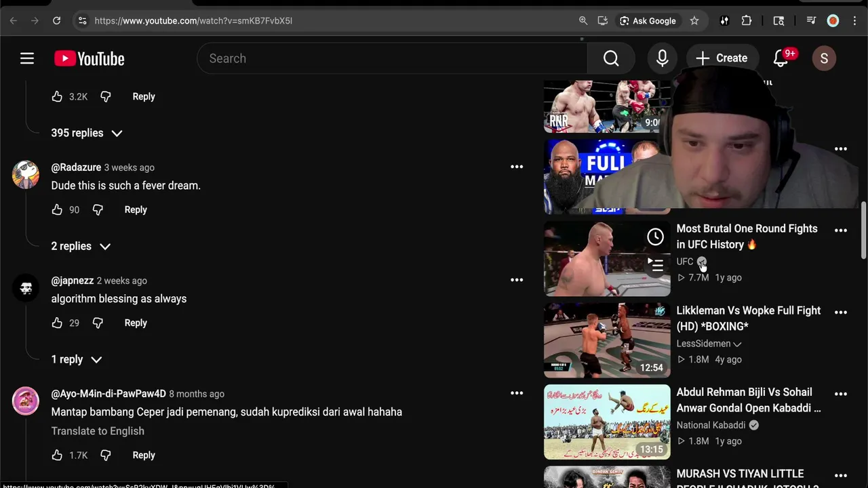Click @japnezz's profile avatar
The width and height of the screenshot is (868, 488).
[26, 288]
